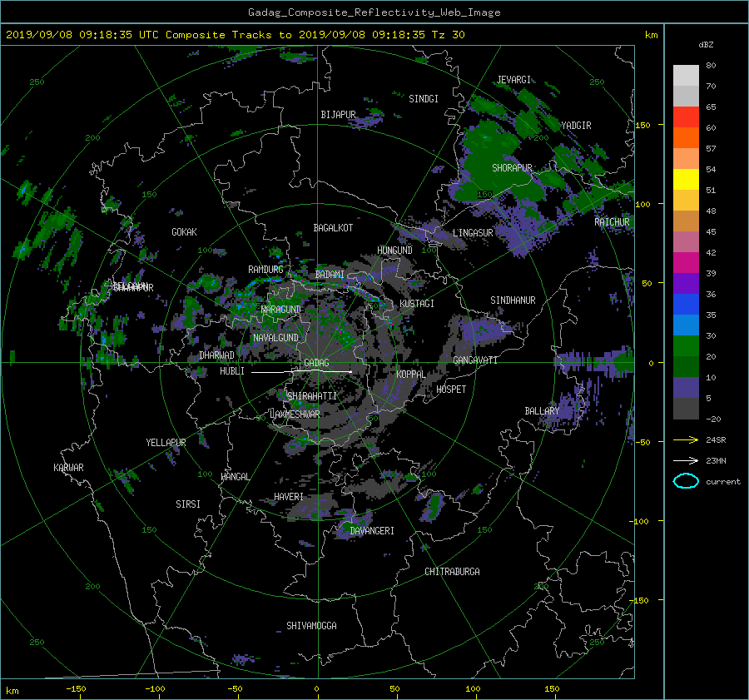Click the RAMDURG city label

[x=265, y=270]
